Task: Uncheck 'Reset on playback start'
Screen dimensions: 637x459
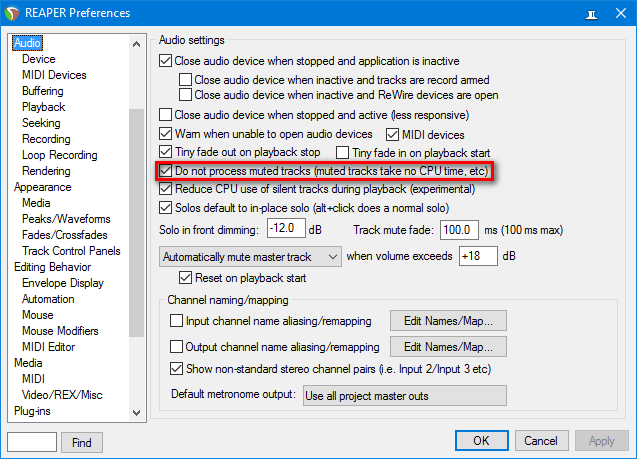Action: (x=185, y=277)
